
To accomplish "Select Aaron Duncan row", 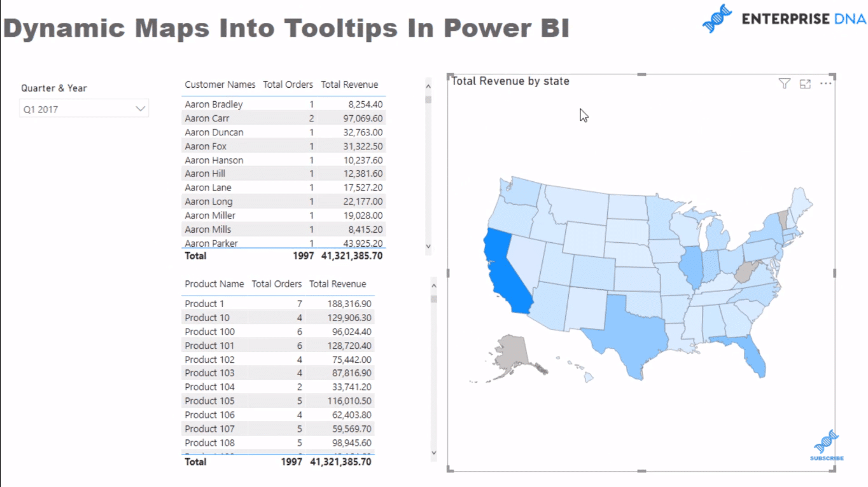I will pos(284,132).
